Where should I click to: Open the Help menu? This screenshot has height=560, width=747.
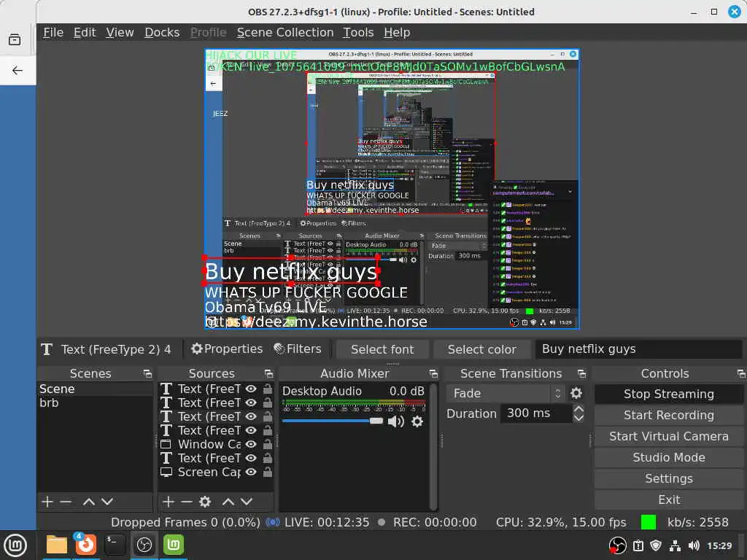click(x=397, y=32)
